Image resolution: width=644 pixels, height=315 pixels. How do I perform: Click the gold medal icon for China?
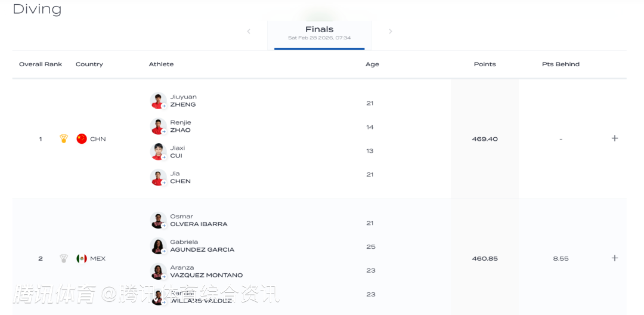(64, 139)
